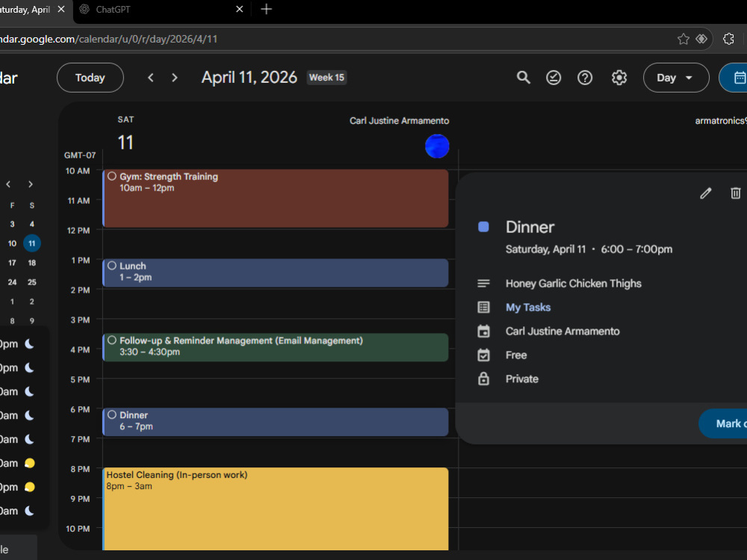
Task: Delete the Dinner task with trash icon
Action: [x=736, y=193]
